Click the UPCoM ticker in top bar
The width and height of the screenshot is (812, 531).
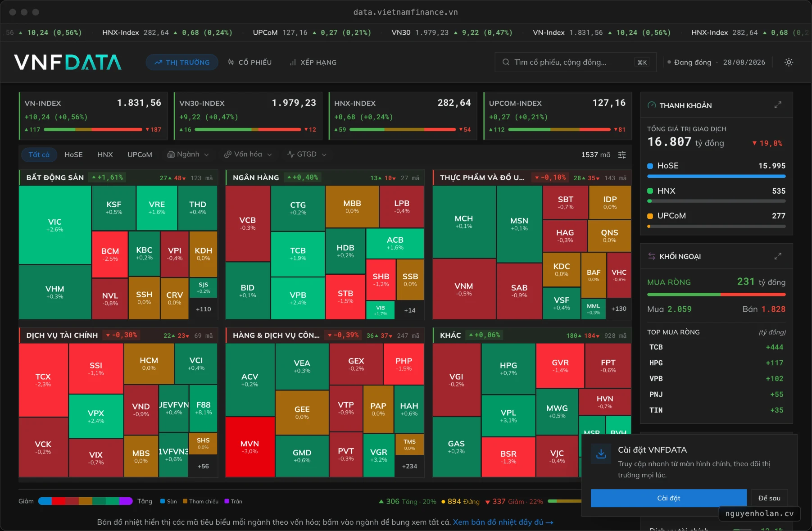312,32
